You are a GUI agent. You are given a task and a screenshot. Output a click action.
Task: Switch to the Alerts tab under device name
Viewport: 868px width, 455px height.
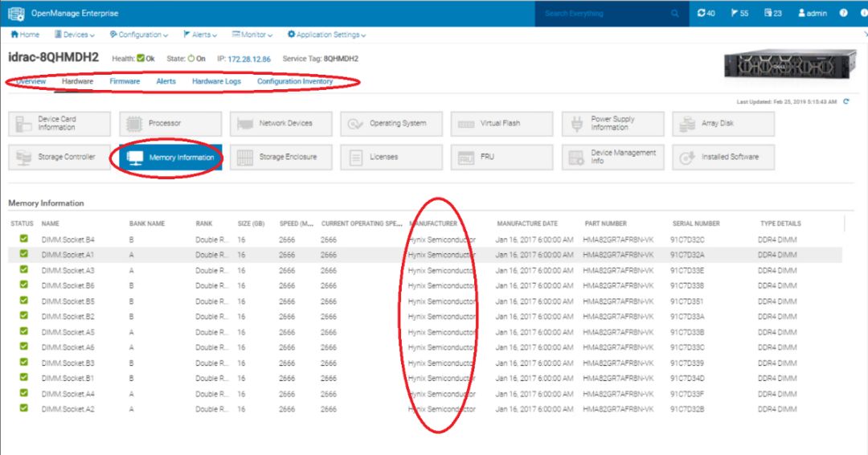click(166, 81)
